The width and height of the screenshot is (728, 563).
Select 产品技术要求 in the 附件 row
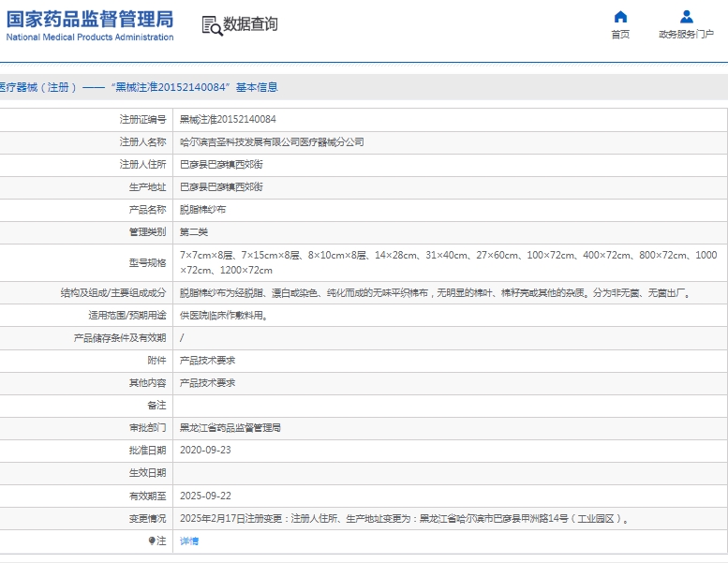pos(207,360)
